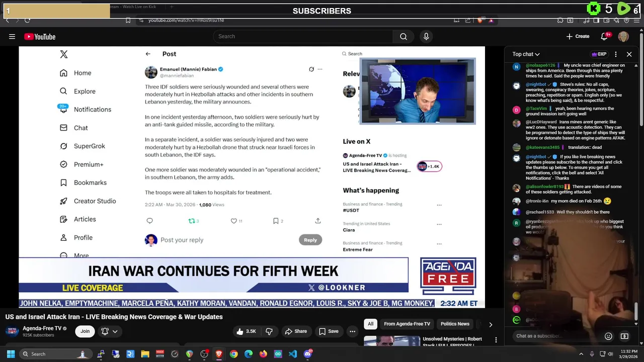Screen dimensions: 644x362
Task: Expand the Top chat mode dropdown
Action: pos(526,54)
